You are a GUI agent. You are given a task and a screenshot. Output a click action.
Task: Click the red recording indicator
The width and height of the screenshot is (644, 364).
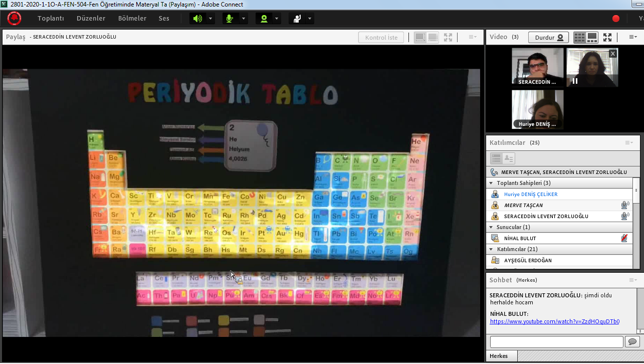616,19
